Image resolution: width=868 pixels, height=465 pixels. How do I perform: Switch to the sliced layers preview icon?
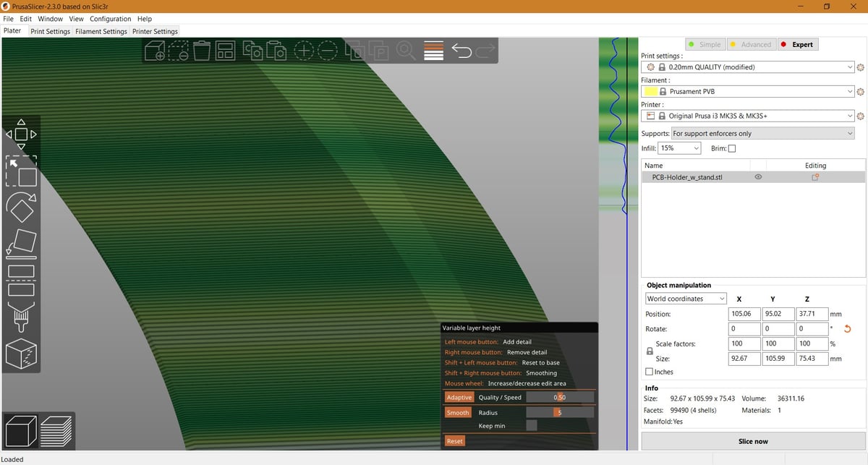[x=56, y=431]
